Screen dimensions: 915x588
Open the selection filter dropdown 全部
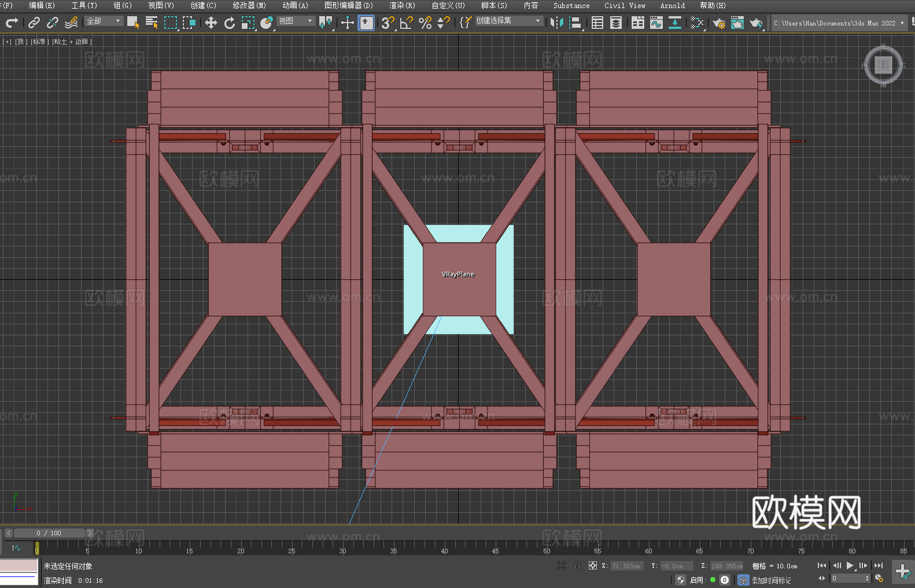click(104, 21)
